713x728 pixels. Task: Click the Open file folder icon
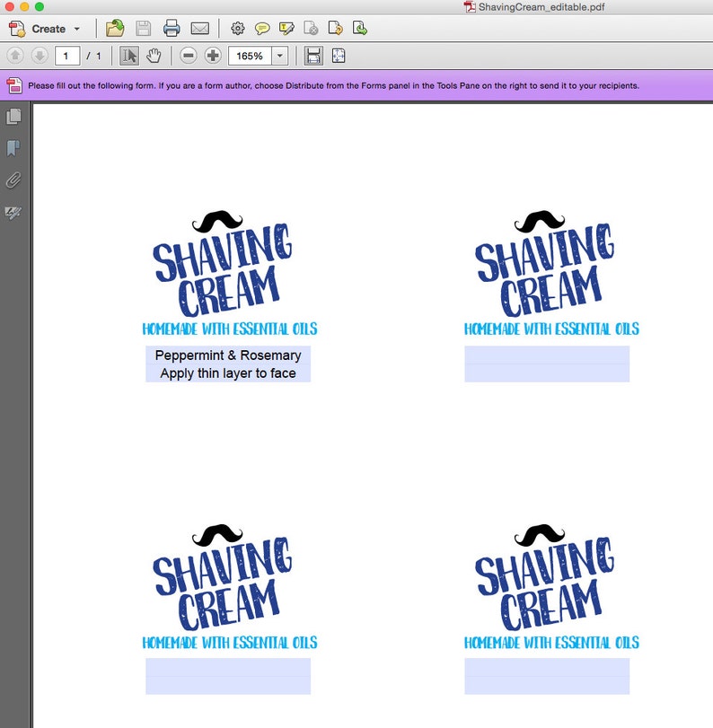(x=115, y=29)
